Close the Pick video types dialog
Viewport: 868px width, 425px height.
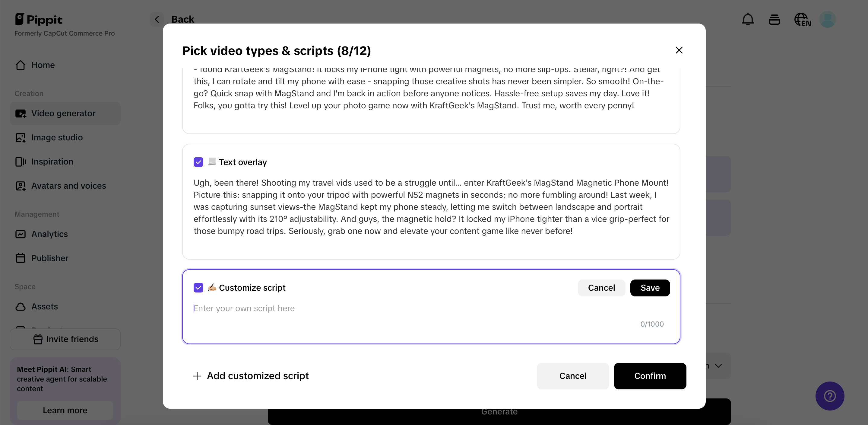pos(679,50)
